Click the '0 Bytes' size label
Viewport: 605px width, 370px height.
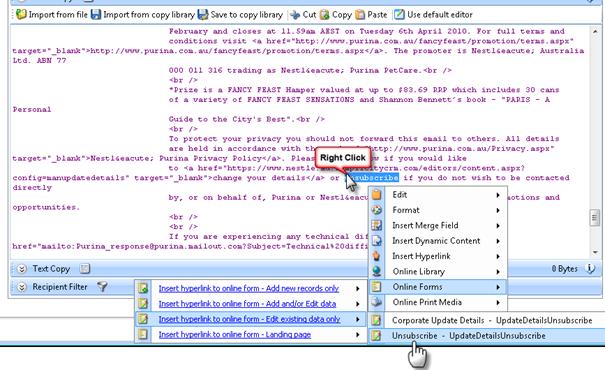pyautogui.click(x=564, y=269)
